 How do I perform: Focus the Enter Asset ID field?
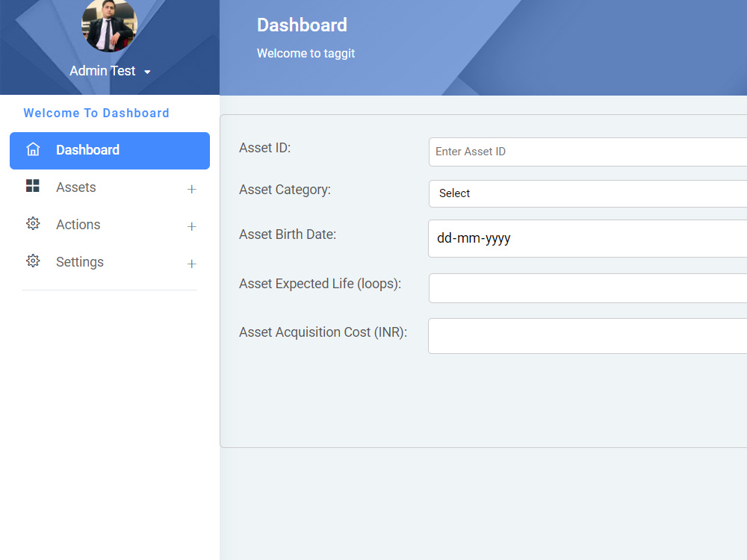[x=588, y=152]
